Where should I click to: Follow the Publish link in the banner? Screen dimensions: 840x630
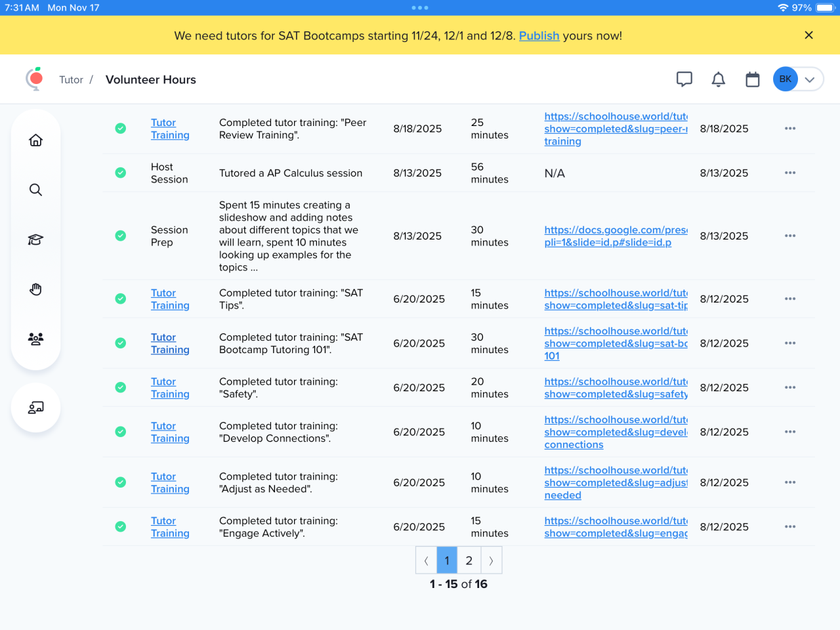pyautogui.click(x=539, y=35)
